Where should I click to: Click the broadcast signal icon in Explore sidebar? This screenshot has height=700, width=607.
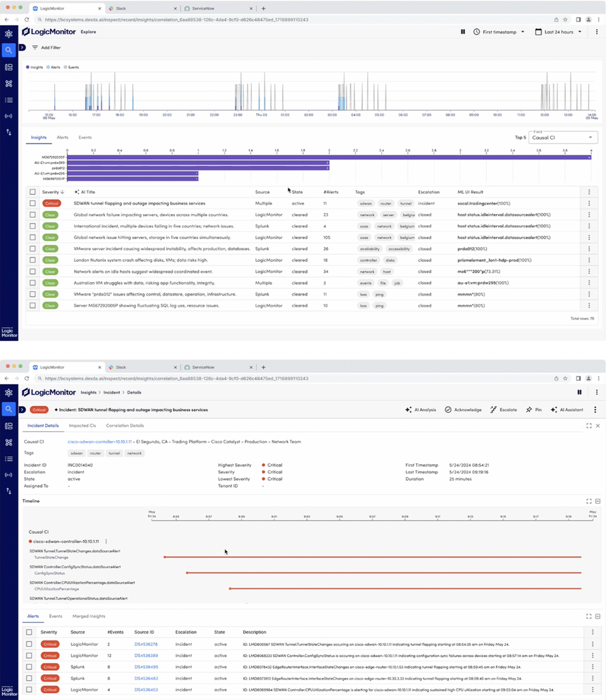pyautogui.click(x=8, y=116)
